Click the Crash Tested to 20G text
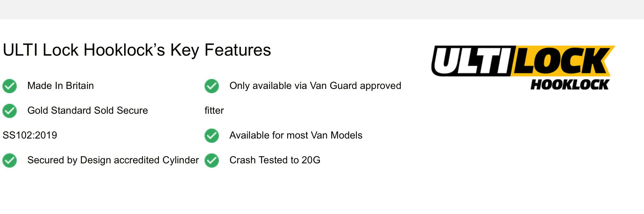The width and height of the screenshot is (644, 214). pyautogui.click(x=275, y=160)
